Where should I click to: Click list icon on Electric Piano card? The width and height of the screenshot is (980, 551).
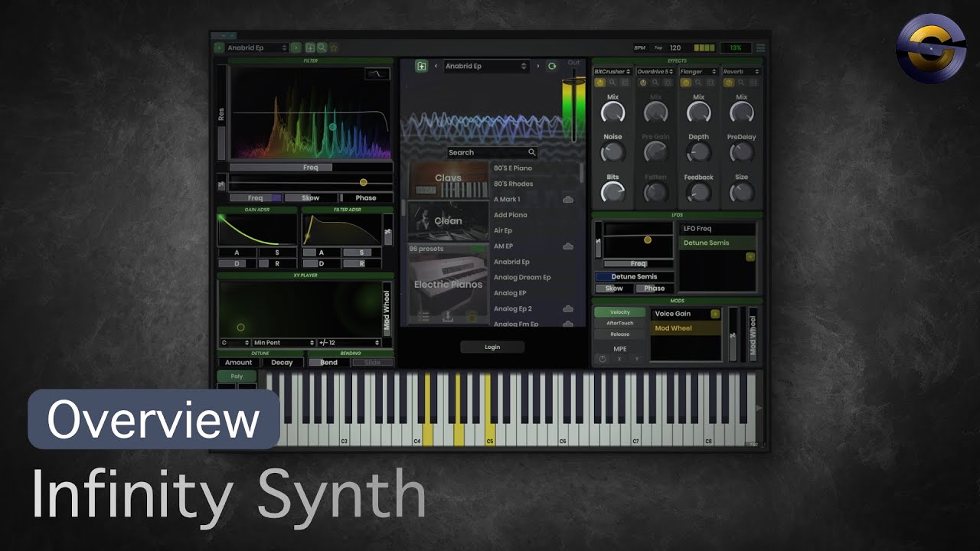[x=423, y=316]
